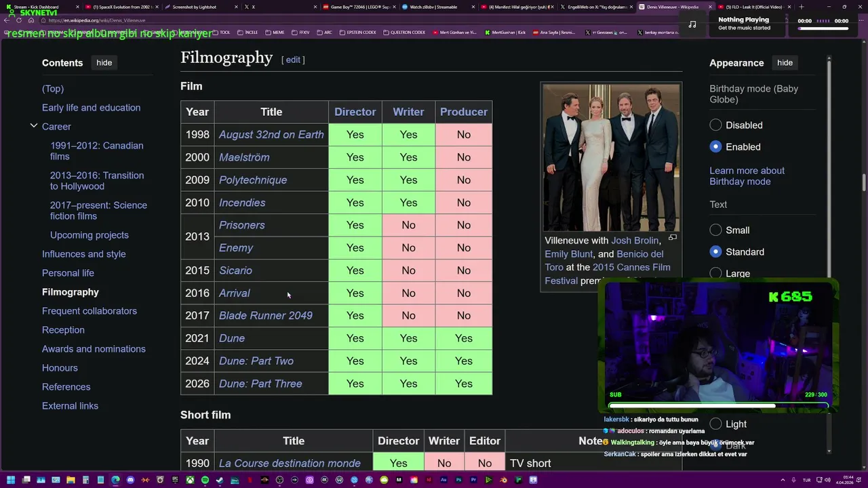Open the INCELE bookmark folder
This screenshot has width=868, height=488.
(247, 33)
